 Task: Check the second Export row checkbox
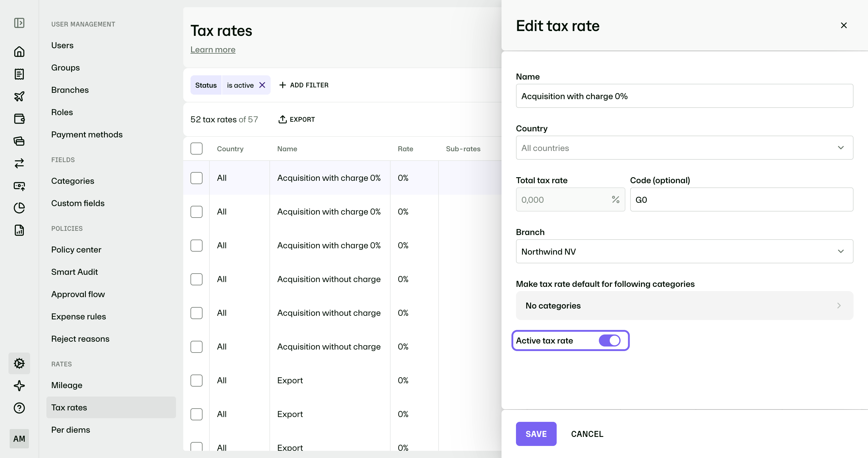point(197,414)
